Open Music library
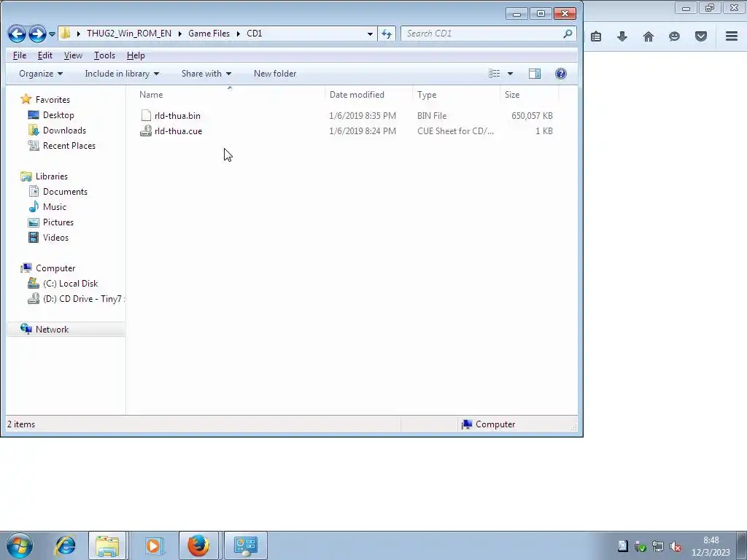 54,206
